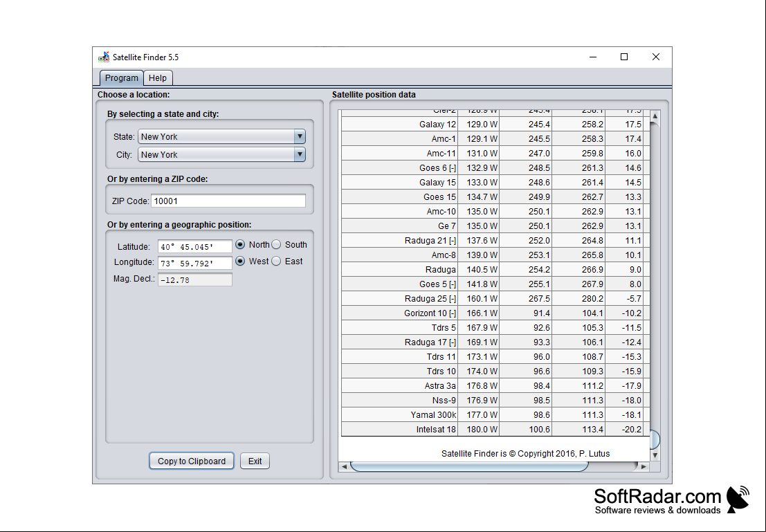Click the horizontal scrollbar thumb

(x=469, y=466)
